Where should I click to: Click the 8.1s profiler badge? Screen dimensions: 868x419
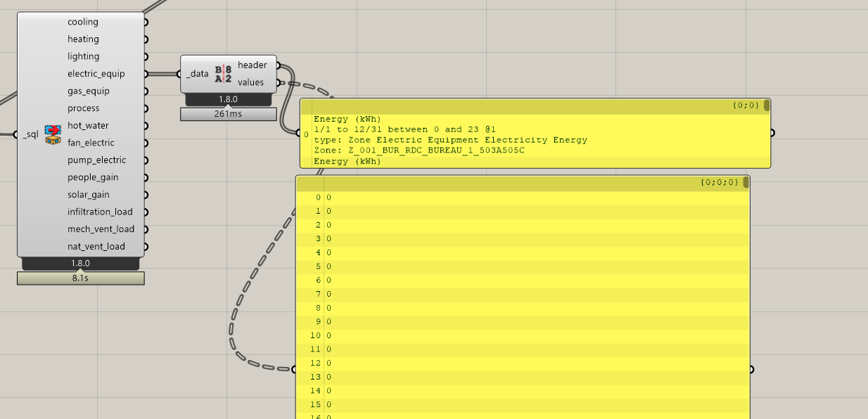(x=80, y=278)
